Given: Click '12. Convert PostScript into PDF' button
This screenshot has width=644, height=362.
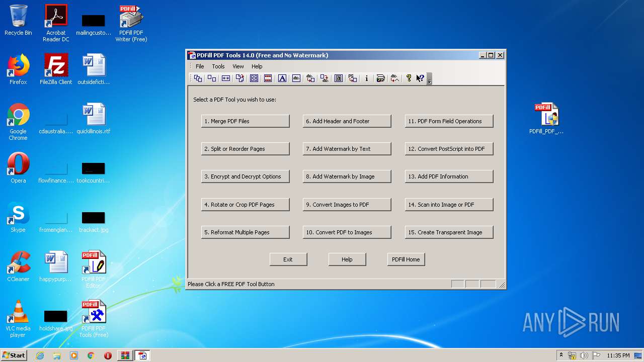Looking at the screenshot, I should click(449, 149).
